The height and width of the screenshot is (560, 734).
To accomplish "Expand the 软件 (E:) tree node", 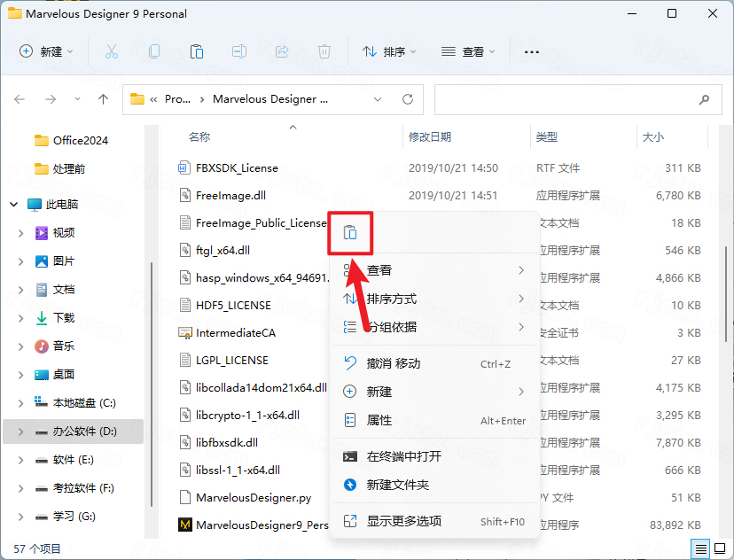I will pyautogui.click(x=20, y=460).
